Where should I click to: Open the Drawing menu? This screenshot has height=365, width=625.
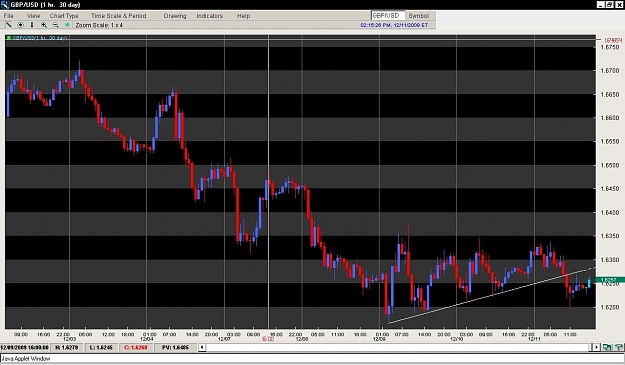point(175,16)
